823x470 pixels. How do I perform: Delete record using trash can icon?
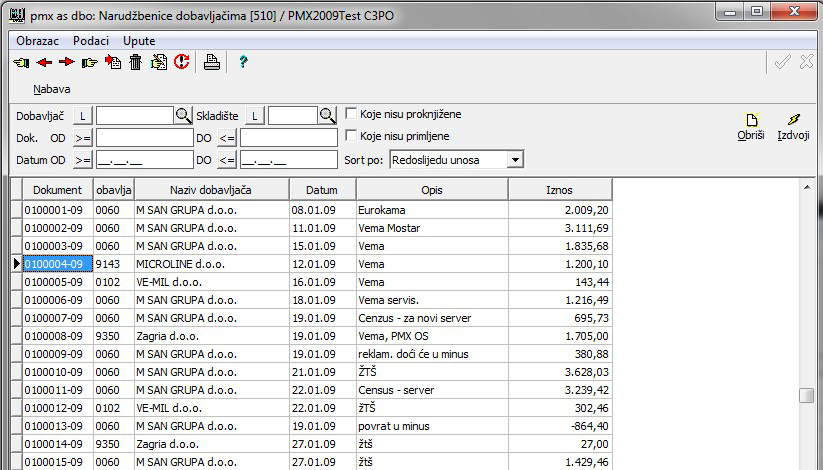(x=135, y=62)
